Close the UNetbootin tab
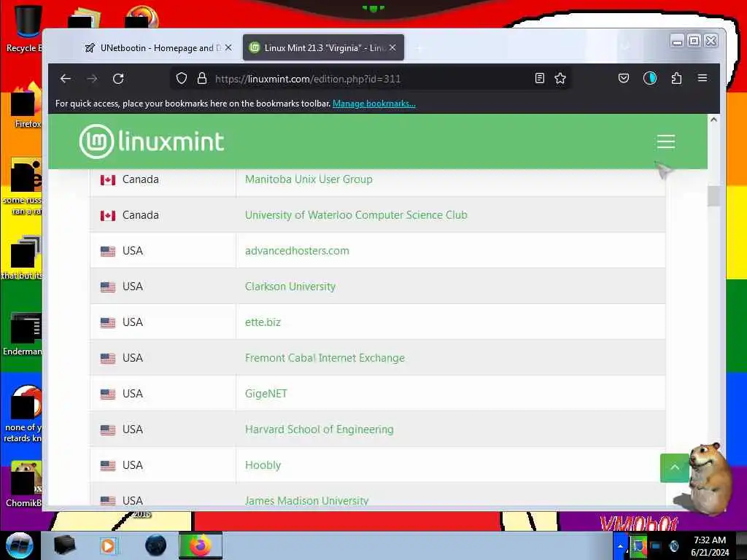Image resolution: width=747 pixels, height=560 pixels. (228, 47)
